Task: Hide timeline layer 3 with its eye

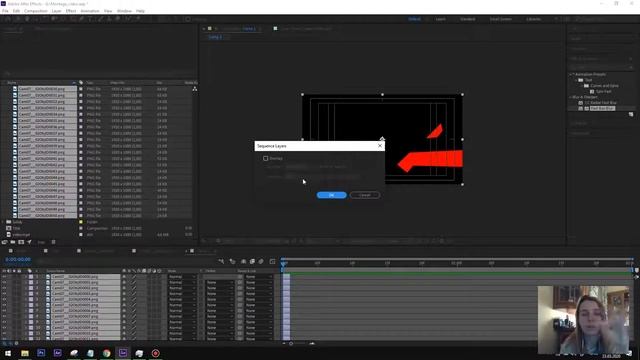Action: pyautogui.click(x=4, y=288)
